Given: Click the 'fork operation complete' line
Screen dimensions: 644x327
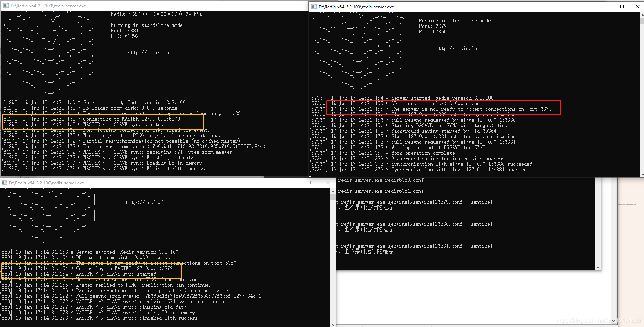Looking at the screenshot, I should click(382, 153).
